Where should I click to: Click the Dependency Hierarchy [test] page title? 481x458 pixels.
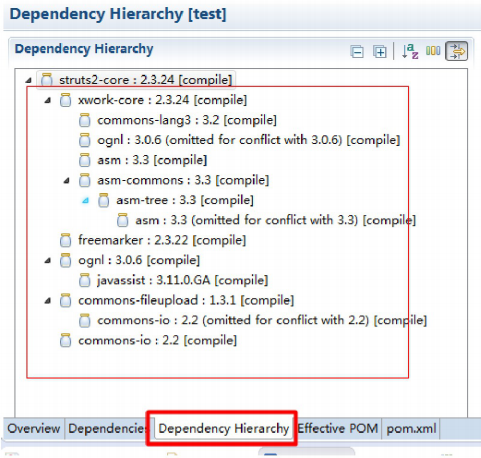pyautogui.click(x=118, y=14)
